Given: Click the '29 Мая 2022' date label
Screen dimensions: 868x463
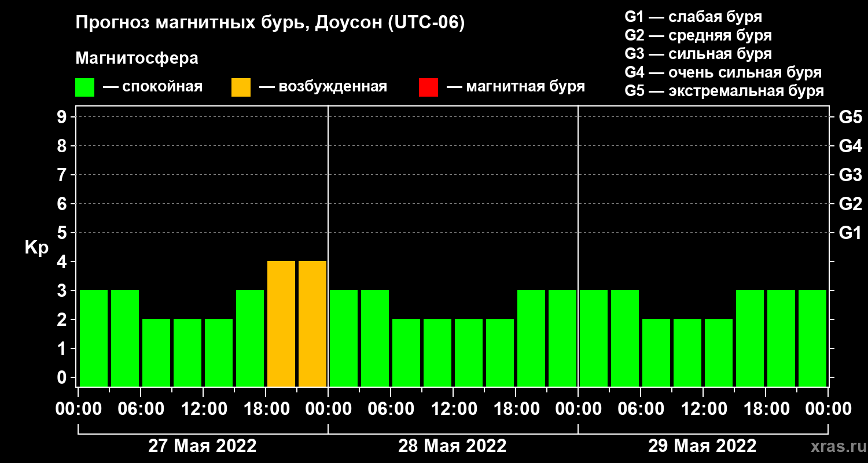Looking at the screenshot, I should click(703, 446).
